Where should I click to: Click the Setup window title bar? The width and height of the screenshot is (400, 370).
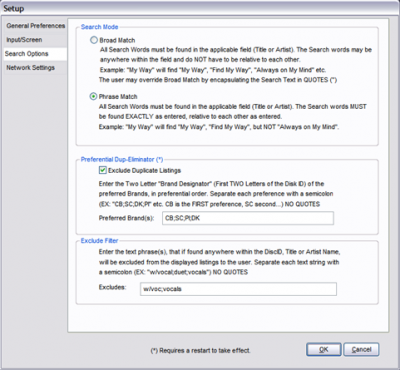200,8
